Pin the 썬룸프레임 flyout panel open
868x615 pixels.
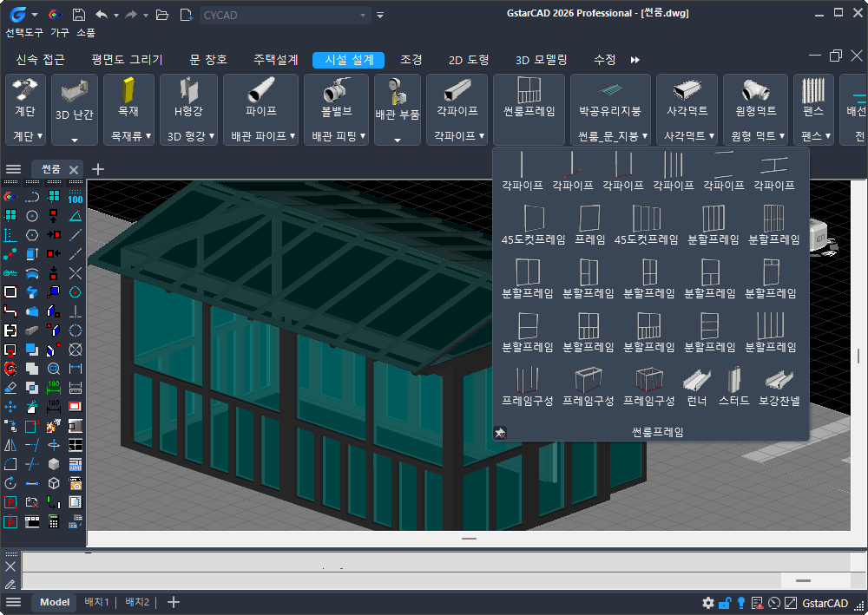tap(500, 432)
